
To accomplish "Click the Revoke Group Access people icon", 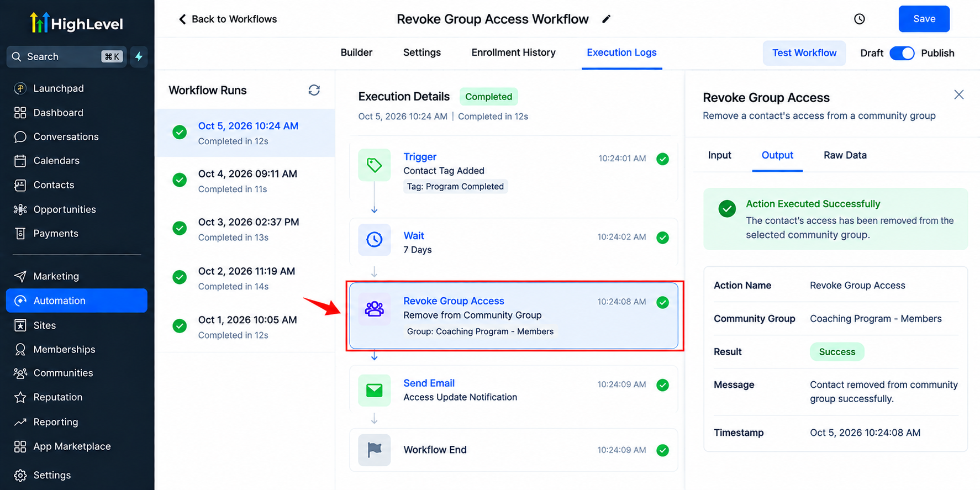I will (374, 309).
